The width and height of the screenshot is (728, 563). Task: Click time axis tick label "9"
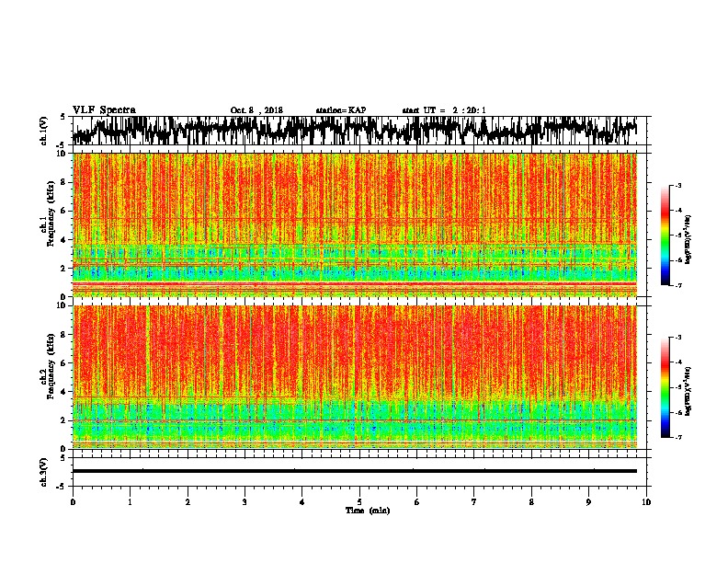(x=588, y=502)
